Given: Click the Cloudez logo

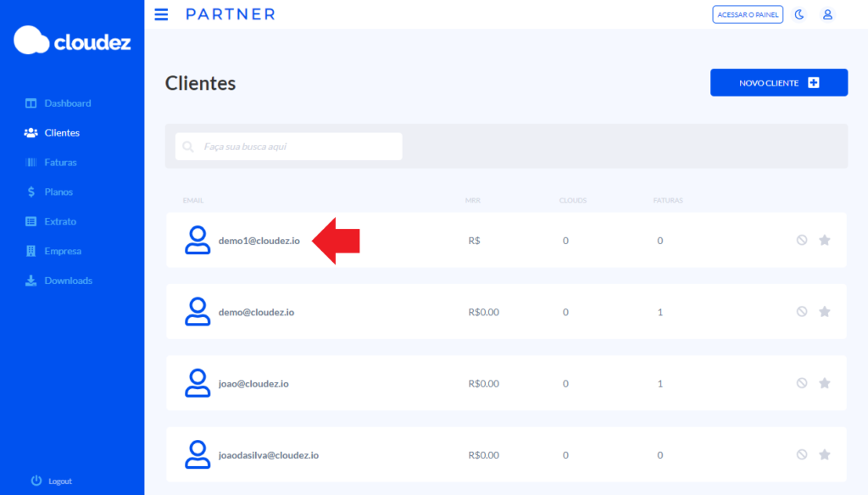Looking at the screenshot, I should 72,41.
